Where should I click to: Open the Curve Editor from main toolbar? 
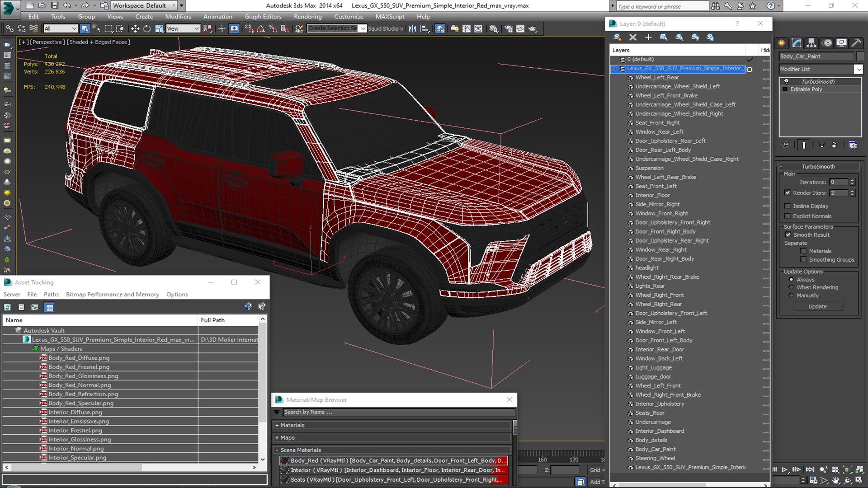[x=467, y=28]
